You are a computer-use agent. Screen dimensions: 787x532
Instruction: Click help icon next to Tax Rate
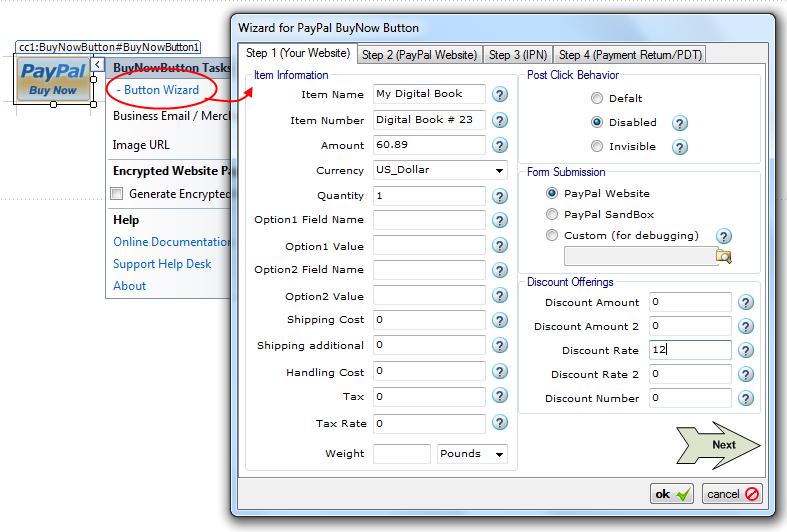click(500, 424)
